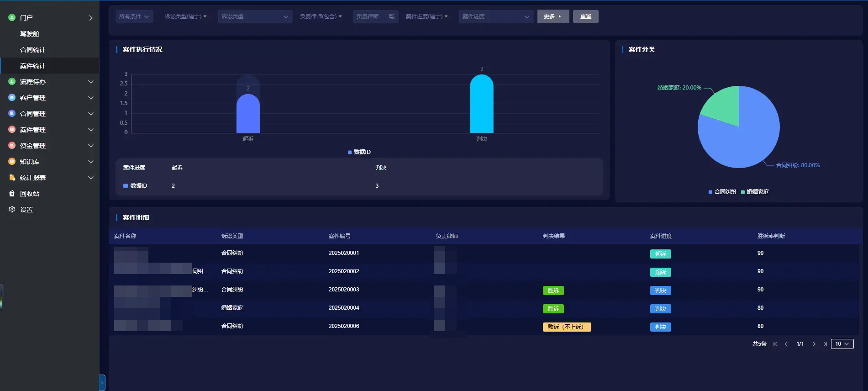
Task: Click the 起诉 bar in the chart
Action: click(x=248, y=114)
